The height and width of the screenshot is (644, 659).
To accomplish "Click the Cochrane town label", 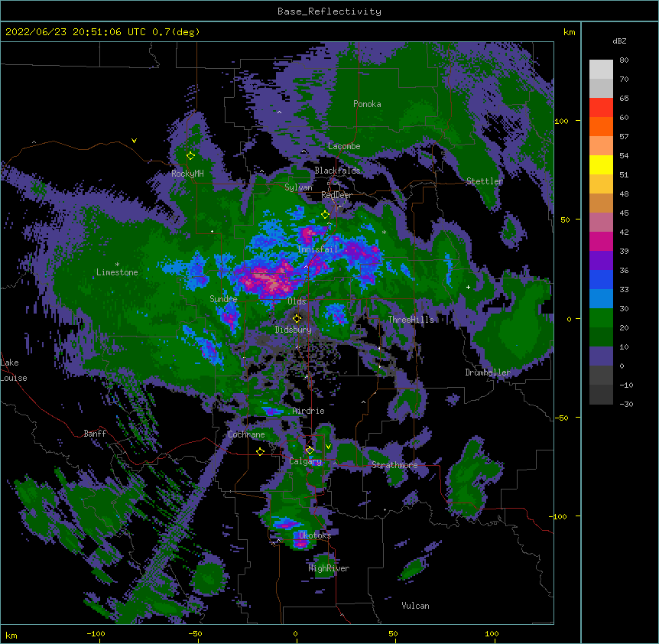I will click(x=246, y=434).
